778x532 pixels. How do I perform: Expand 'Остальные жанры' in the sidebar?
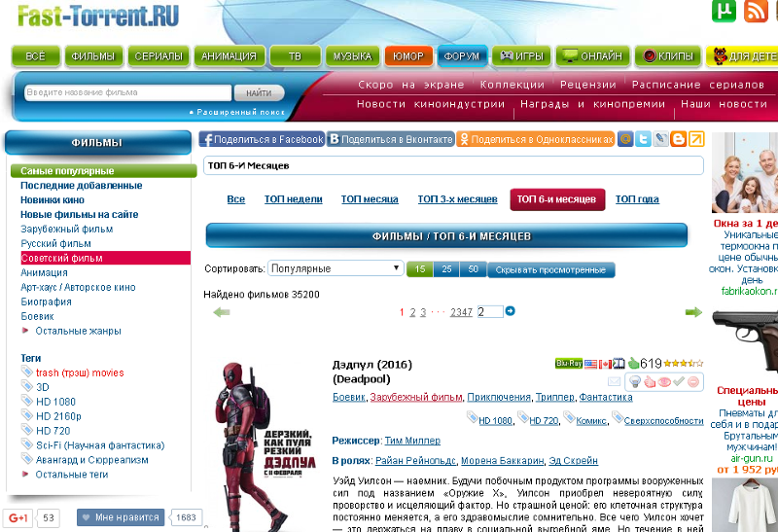[78, 331]
